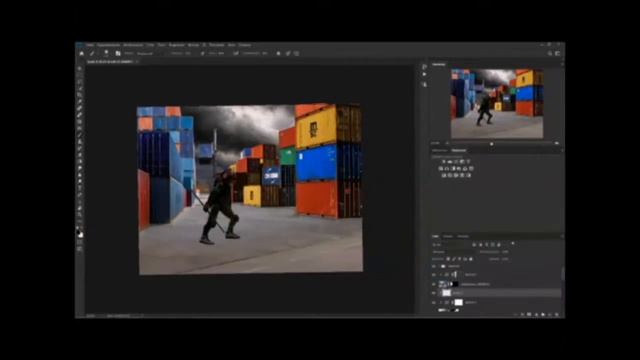Screen dimensions: 640x360
Task: Open the brush preset picker dropdown
Action: click(106, 53)
